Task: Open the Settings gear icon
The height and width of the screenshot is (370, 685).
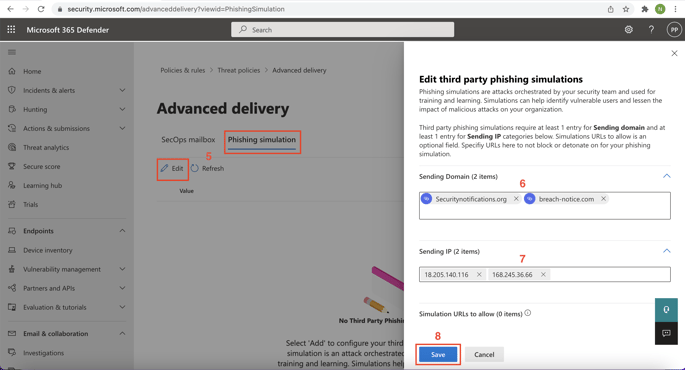Action: (628, 29)
